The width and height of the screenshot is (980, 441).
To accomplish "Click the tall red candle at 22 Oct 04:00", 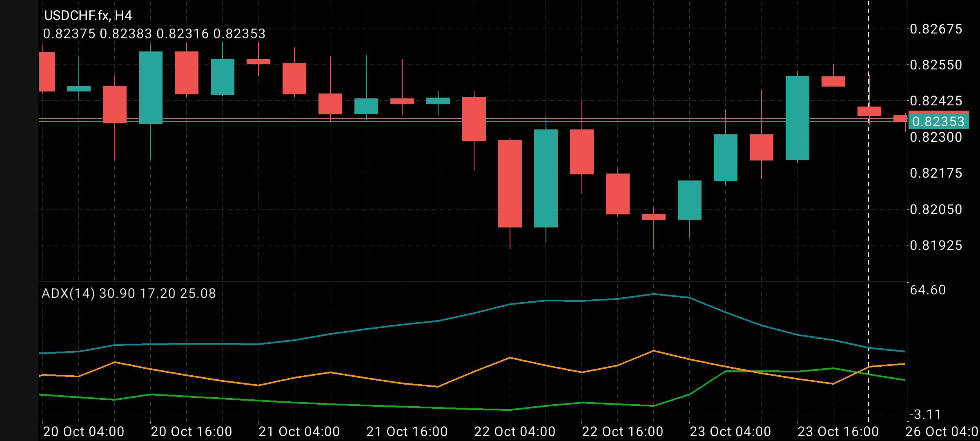I will tap(510, 184).
